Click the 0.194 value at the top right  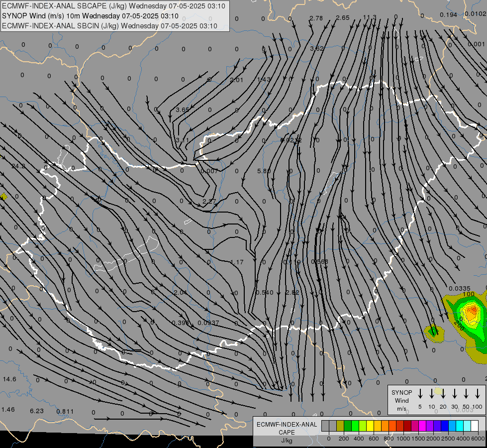pyautogui.click(x=449, y=14)
